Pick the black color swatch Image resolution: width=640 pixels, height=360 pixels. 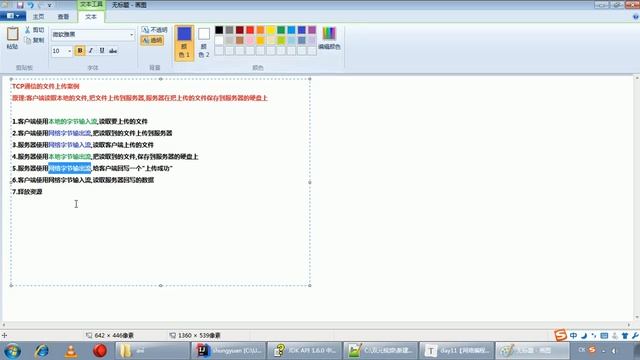(x=219, y=30)
